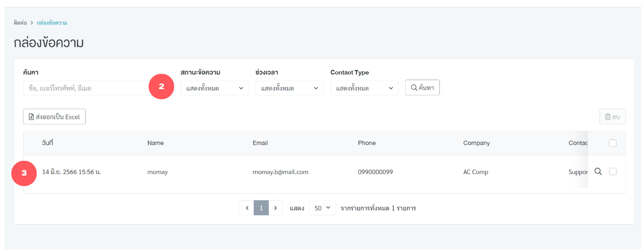This screenshot has height=251, width=644.
Task: Expand the ช่วงเวลา dropdown showing แสดงทั้งหมด
Action: pyautogui.click(x=289, y=88)
